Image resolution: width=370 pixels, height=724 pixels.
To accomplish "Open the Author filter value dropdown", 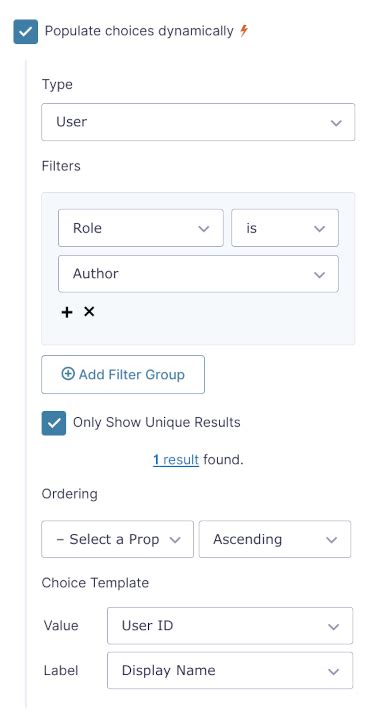I will pyautogui.click(x=198, y=274).
